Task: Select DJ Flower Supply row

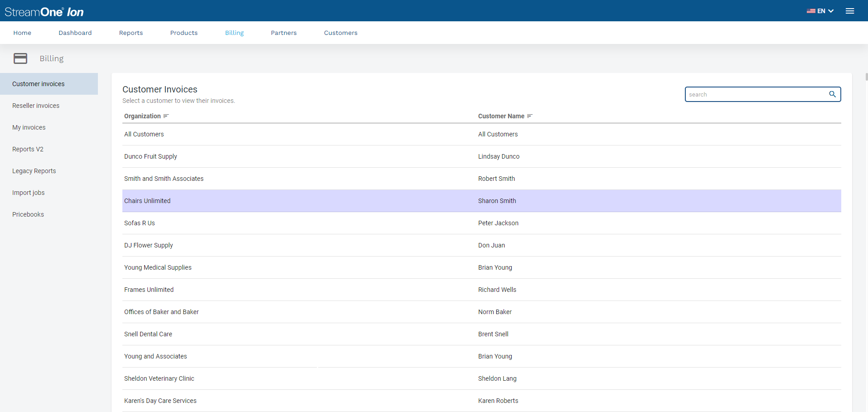Action: click(482, 245)
